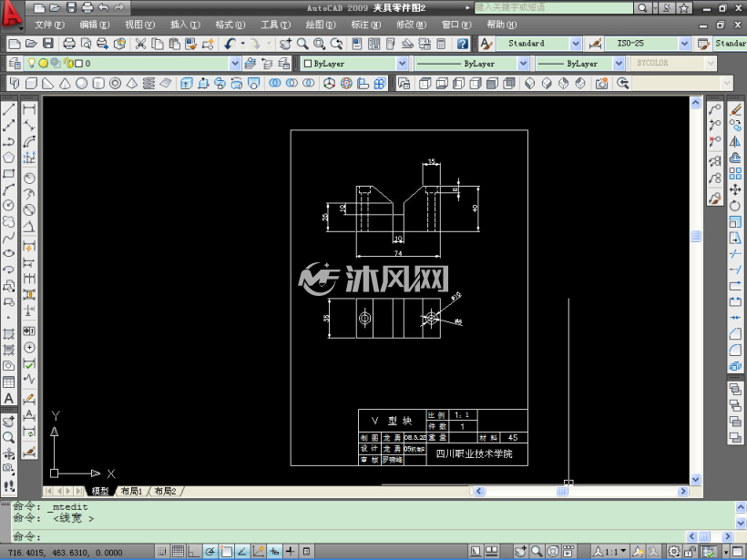Click the Plot printer icon
The width and height of the screenshot is (747, 560).
[69, 44]
